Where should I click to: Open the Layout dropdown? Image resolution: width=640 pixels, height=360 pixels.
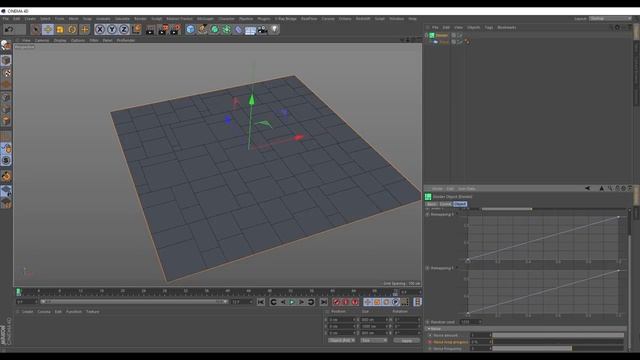click(610, 19)
